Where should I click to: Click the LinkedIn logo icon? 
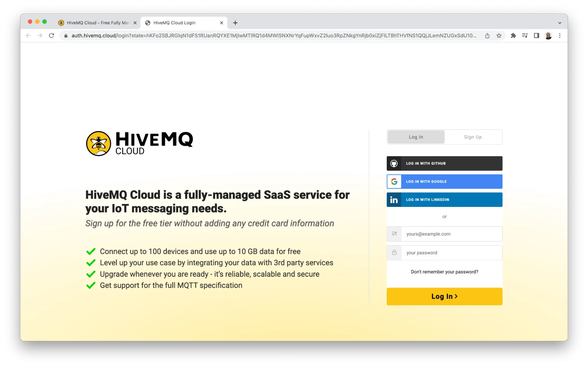394,200
